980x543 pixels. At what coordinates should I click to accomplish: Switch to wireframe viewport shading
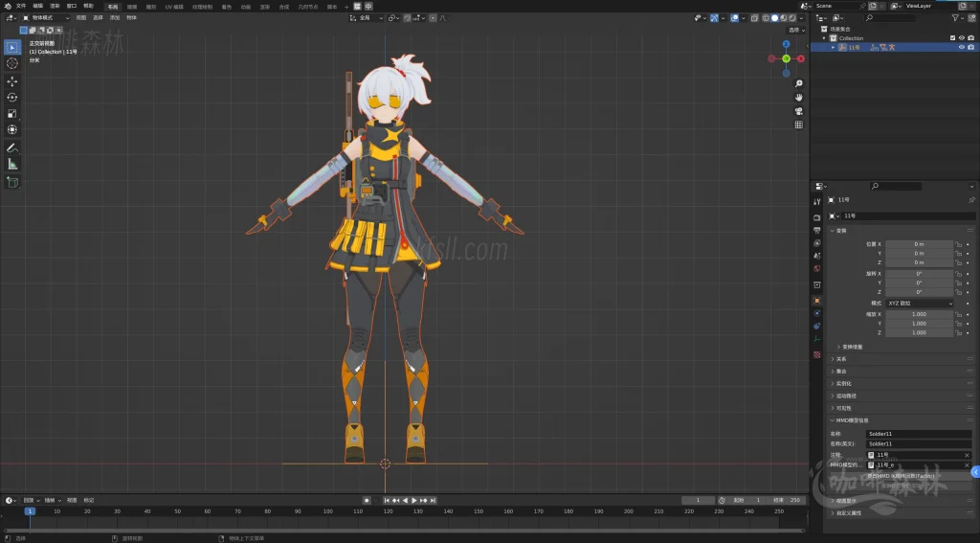click(766, 18)
